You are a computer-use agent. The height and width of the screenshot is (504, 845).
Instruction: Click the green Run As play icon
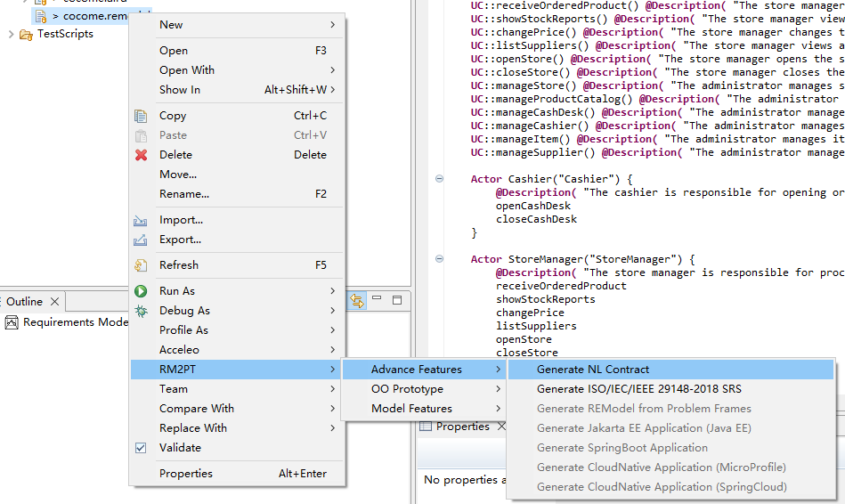click(x=141, y=291)
